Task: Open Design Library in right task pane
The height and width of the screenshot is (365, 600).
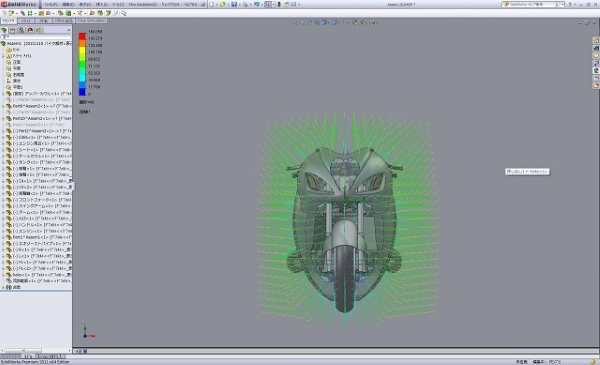Action: point(596,48)
